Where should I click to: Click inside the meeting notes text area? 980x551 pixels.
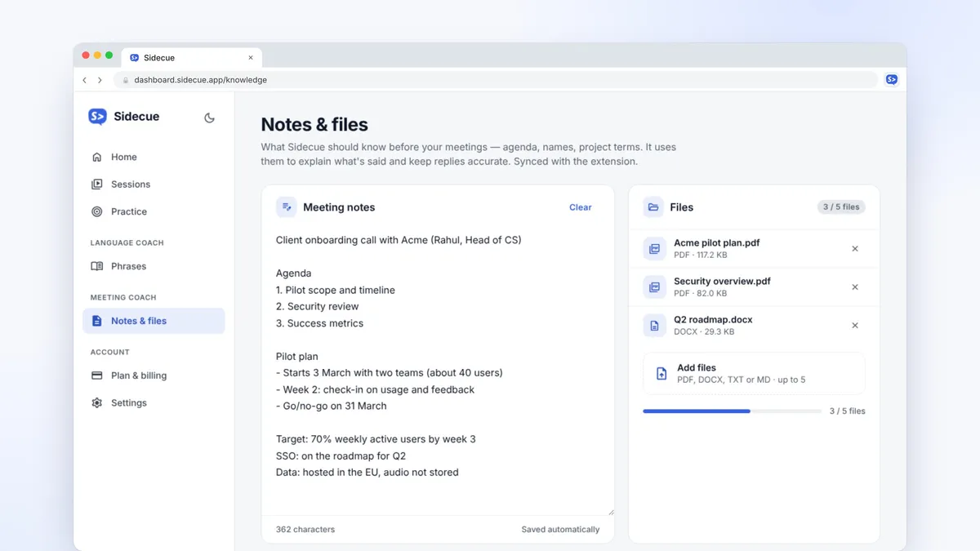pos(438,371)
